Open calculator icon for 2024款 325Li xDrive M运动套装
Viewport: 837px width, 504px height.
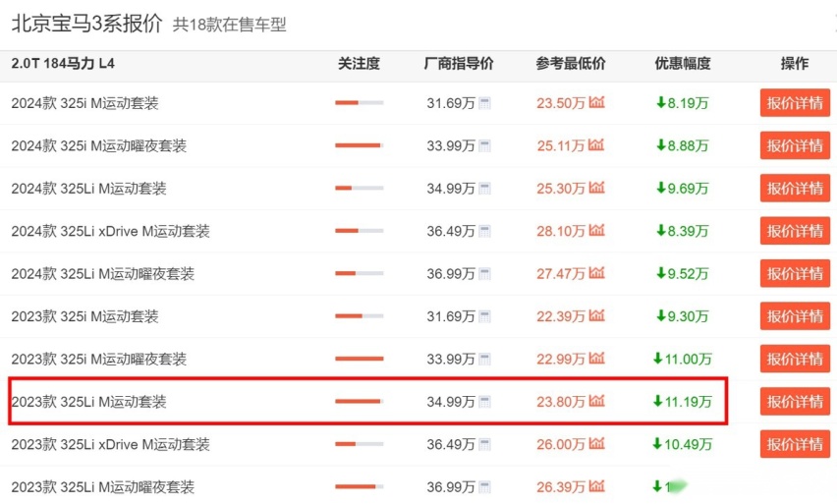click(484, 231)
